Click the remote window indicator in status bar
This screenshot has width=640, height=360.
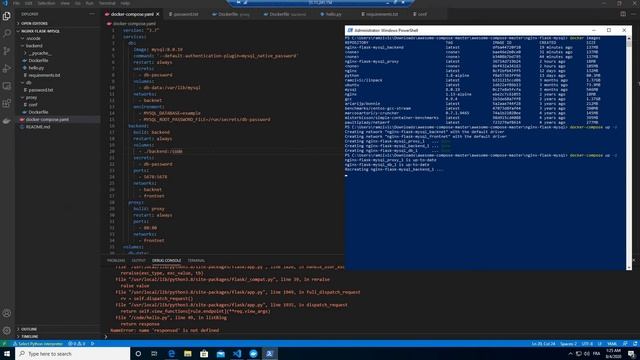[4, 344]
